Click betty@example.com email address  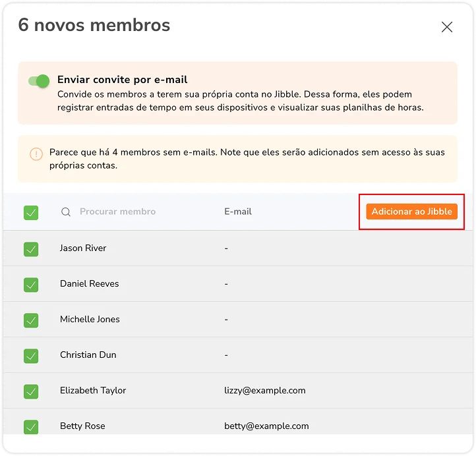click(266, 426)
